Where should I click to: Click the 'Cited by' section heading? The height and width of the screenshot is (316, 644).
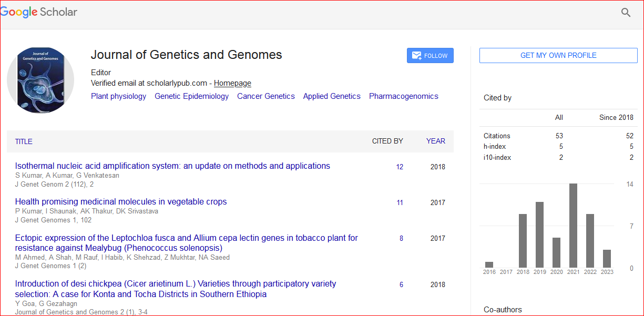click(x=497, y=98)
